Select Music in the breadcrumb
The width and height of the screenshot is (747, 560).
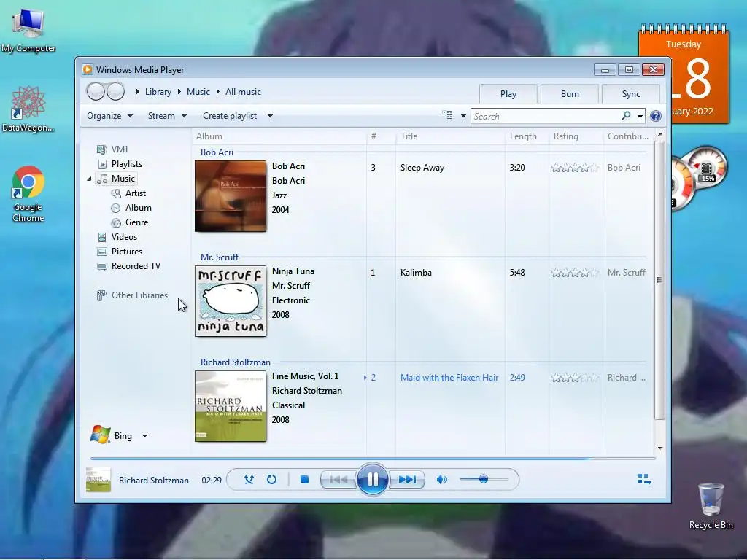pos(198,92)
